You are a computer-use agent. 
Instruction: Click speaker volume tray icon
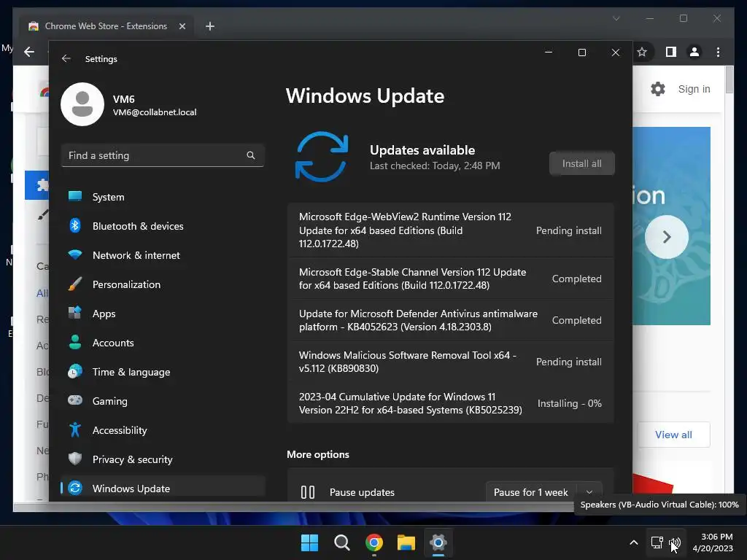[675, 542]
